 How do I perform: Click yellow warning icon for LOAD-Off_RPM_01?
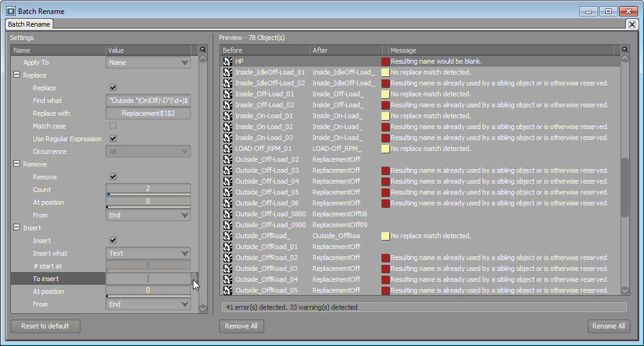[385, 149]
